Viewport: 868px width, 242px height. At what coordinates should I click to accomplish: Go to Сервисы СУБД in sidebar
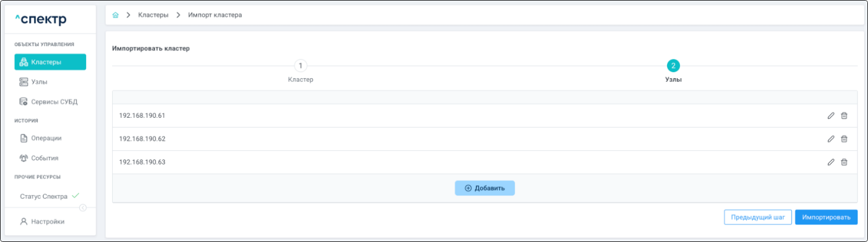54,102
